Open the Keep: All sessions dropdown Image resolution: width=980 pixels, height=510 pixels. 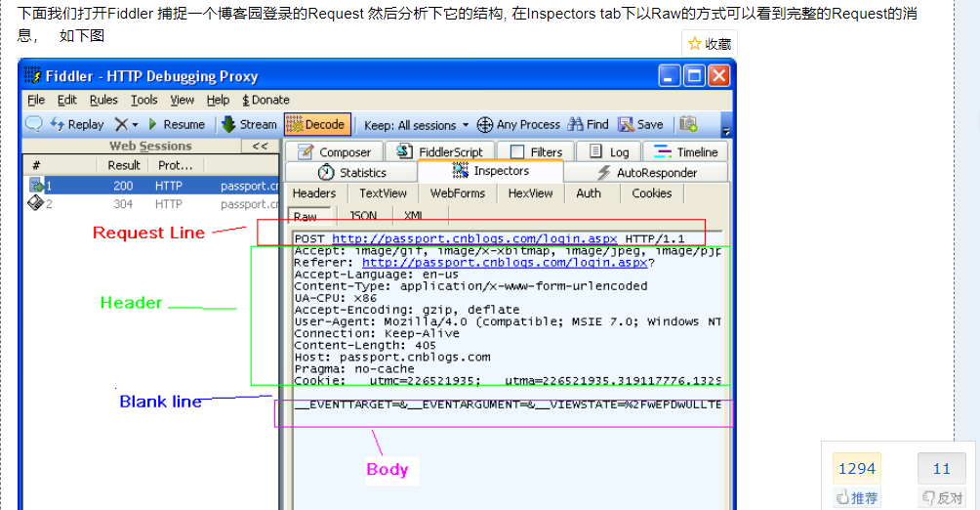click(416, 125)
